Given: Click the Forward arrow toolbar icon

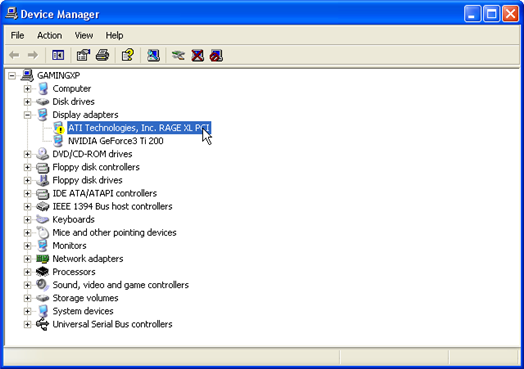Looking at the screenshot, I should coord(32,55).
